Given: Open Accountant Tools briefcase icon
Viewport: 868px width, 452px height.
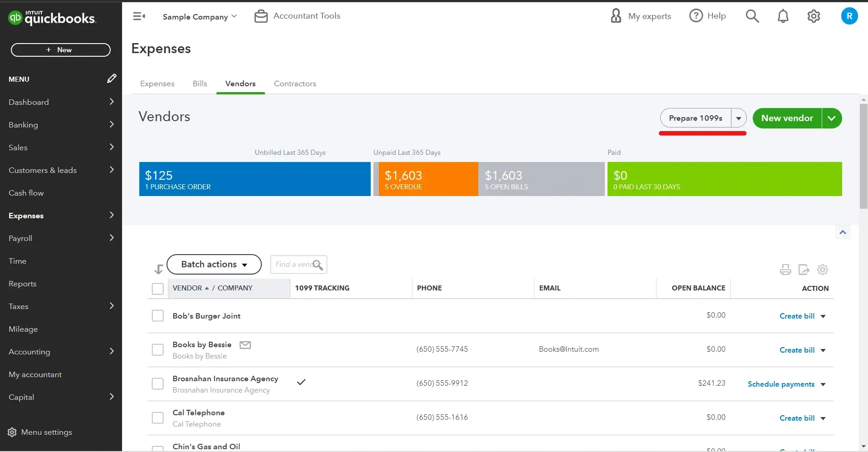Looking at the screenshot, I should pyautogui.click(x=261, y=16).
